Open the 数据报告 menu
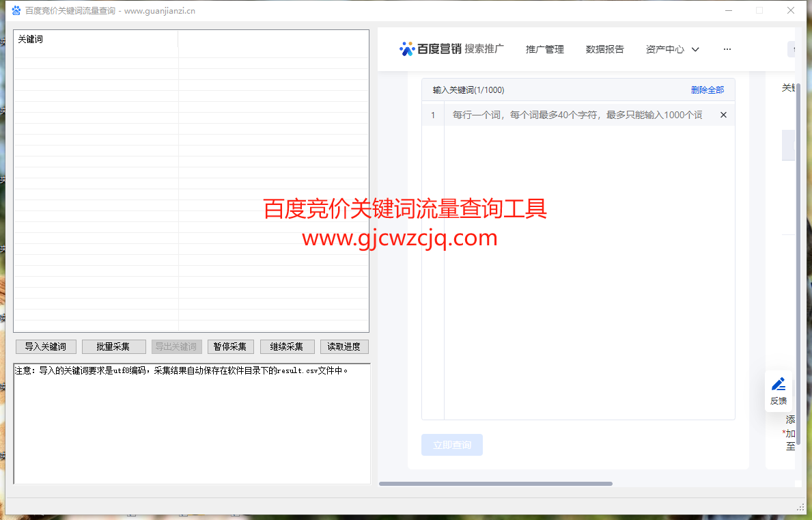Viewport: 812px width, 520px height. point(605,49)
